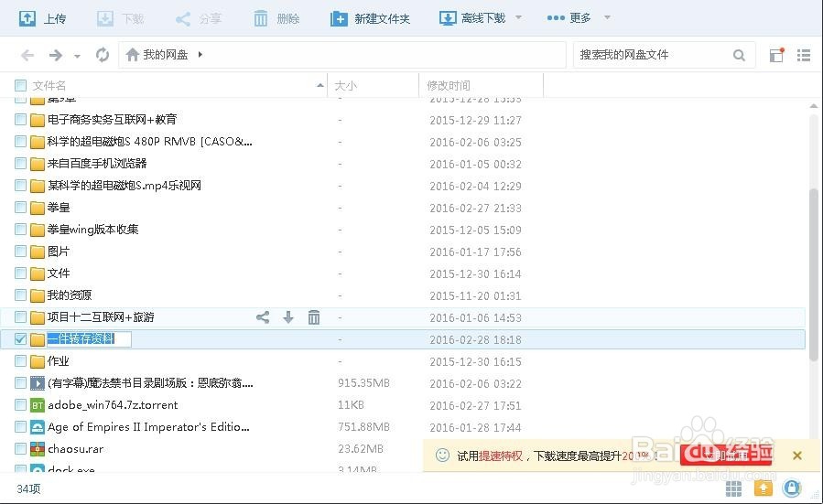Click the archive icon of chaosu.rar

pyautogui.click(x=38, y=449)
